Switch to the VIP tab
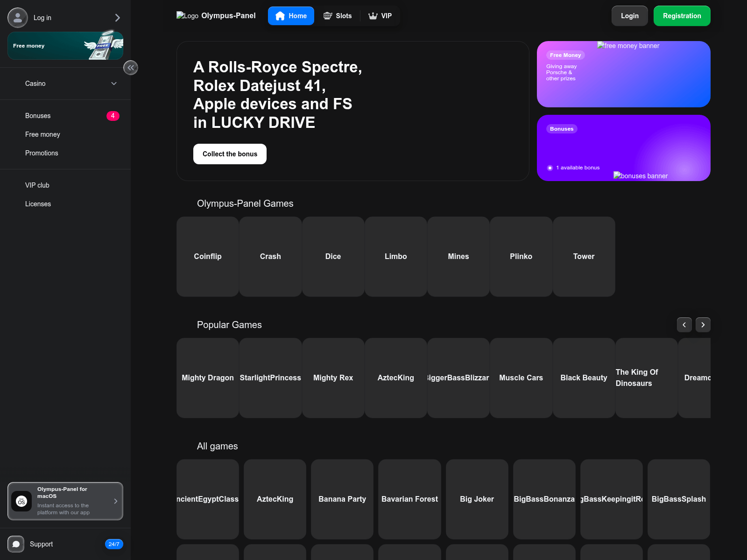The width and height of the screenshot is (747, 560). [380, 16]
